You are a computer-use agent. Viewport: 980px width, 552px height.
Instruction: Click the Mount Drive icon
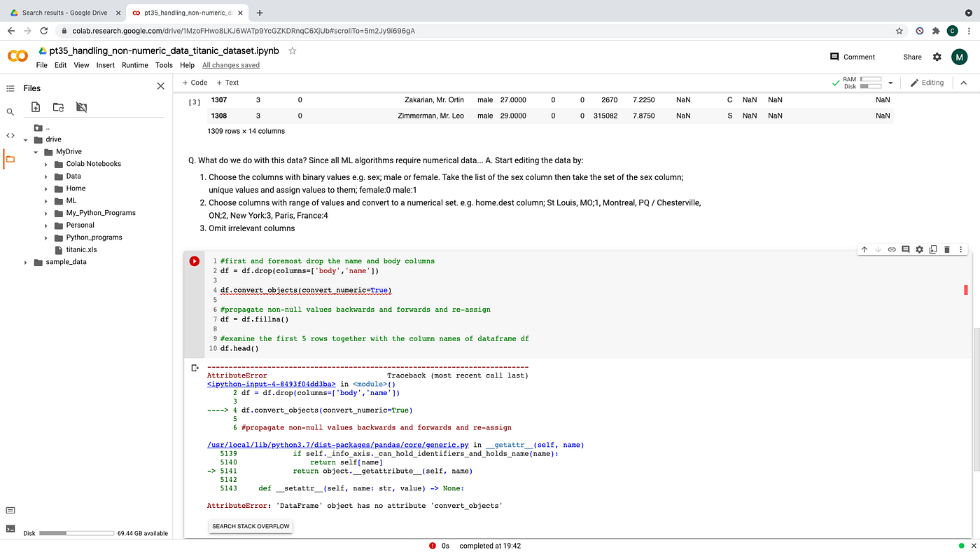(x=81, y=106)
